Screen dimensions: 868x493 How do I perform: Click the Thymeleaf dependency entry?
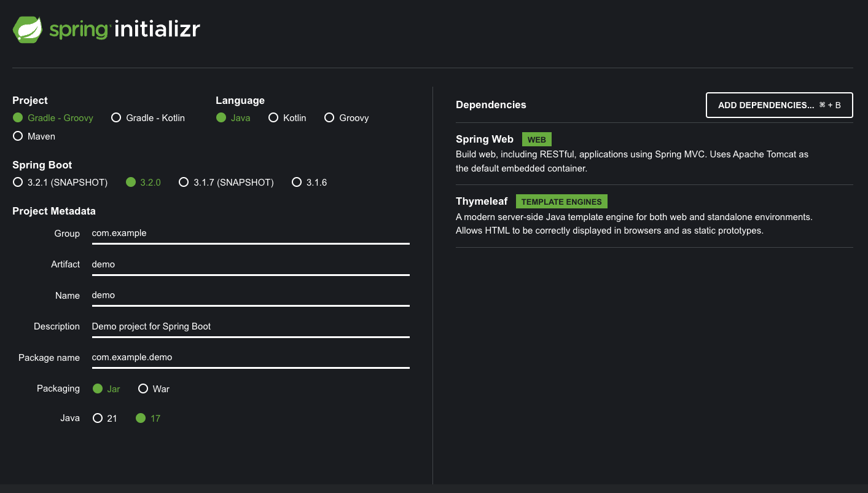[x=654, y=216]
